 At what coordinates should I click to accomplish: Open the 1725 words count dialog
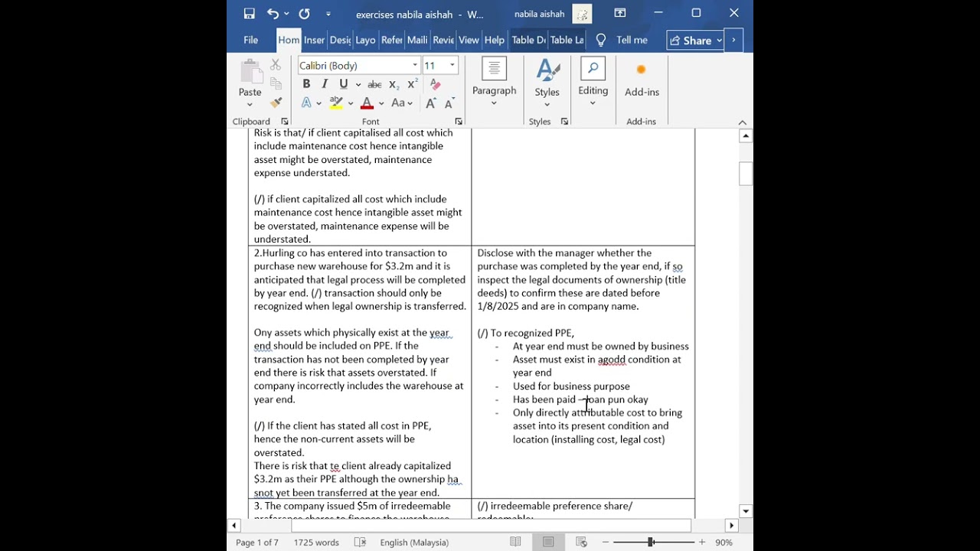click(316, 543)
